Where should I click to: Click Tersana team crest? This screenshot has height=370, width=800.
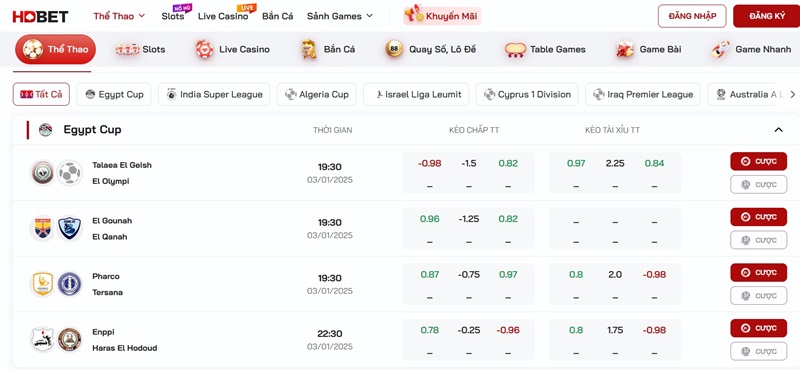[x=69, y=284]
